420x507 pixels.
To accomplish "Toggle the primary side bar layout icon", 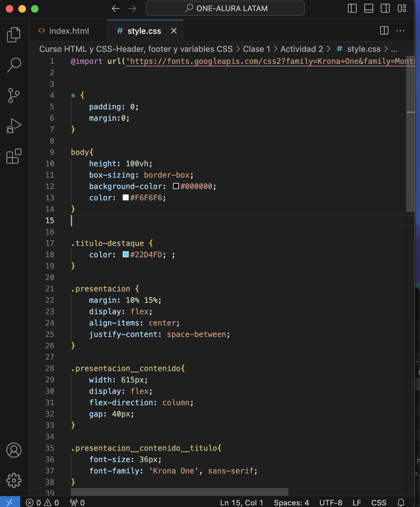I will click(352, 9).
